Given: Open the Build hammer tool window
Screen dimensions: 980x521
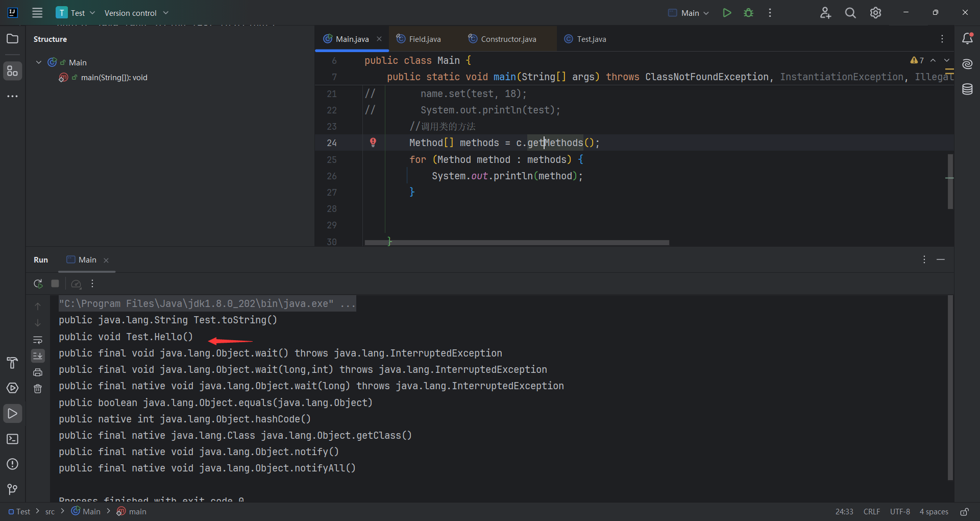Looking at the screenshot, I should 13,363.
